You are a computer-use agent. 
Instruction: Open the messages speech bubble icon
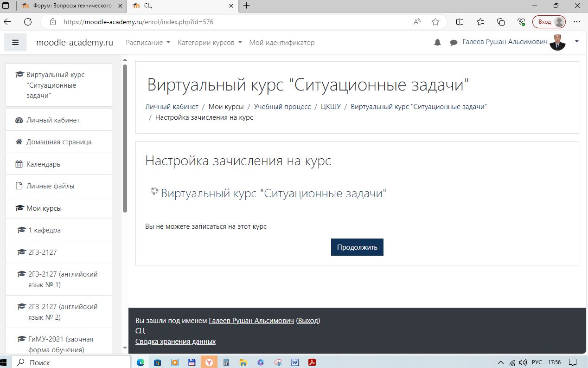pos(454,43)
